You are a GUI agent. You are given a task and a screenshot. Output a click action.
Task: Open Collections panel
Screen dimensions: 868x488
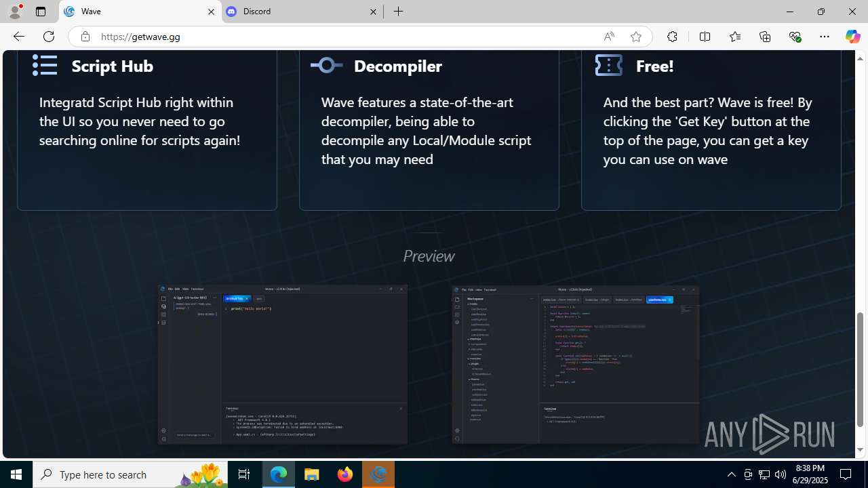pyautogui.click(x=765, y=37)
